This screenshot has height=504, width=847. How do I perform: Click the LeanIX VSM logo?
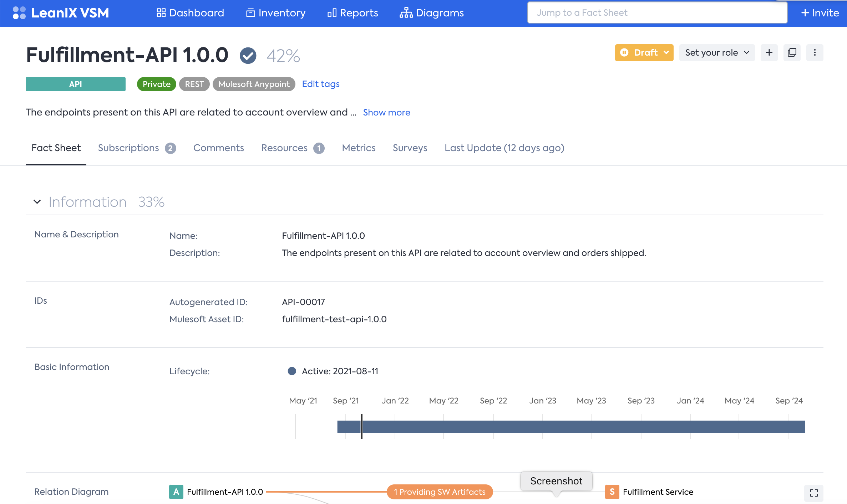click(61, 13)
